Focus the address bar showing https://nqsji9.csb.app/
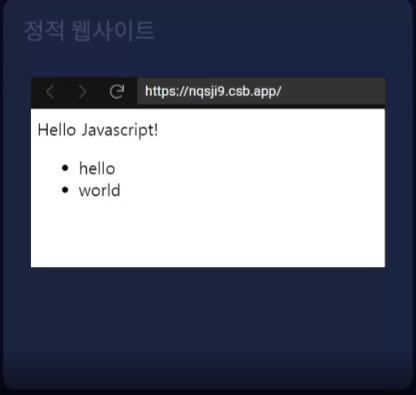The height and width of the screenshot is (395, 416). point(261,91)
